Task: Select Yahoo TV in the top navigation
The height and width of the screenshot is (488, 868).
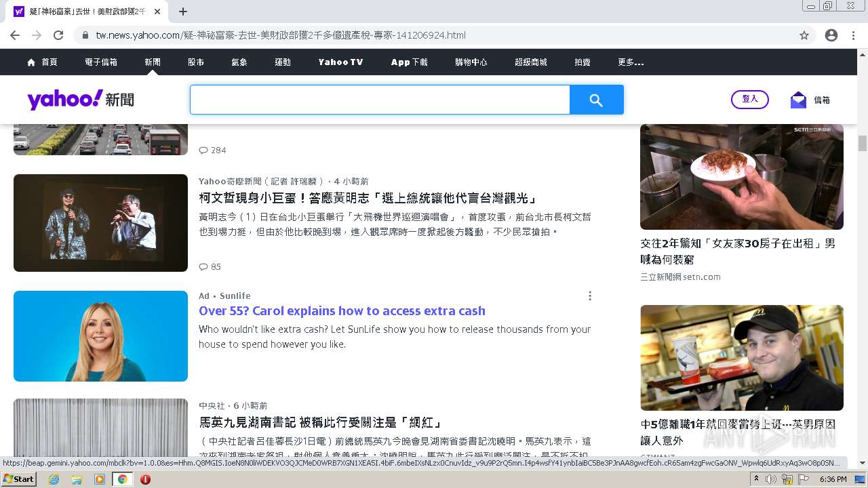Action: pyautogui.click(x=341, y=62)
